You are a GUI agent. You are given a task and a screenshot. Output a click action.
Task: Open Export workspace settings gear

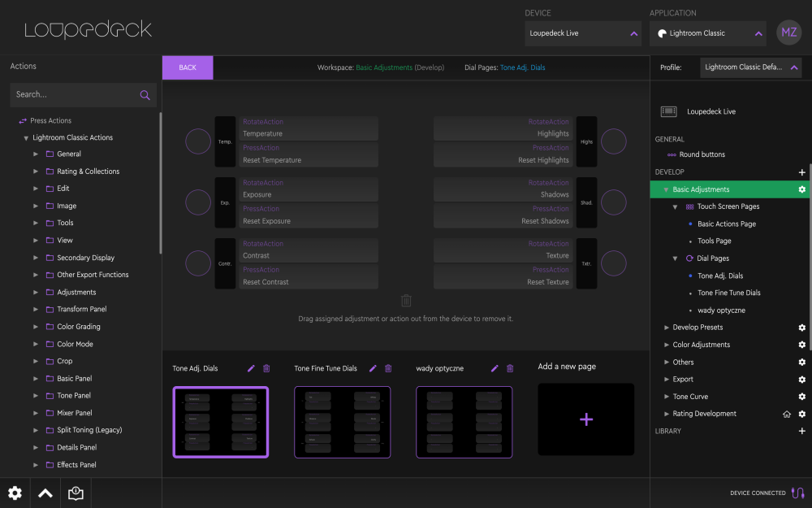click(x=801, y=379)
